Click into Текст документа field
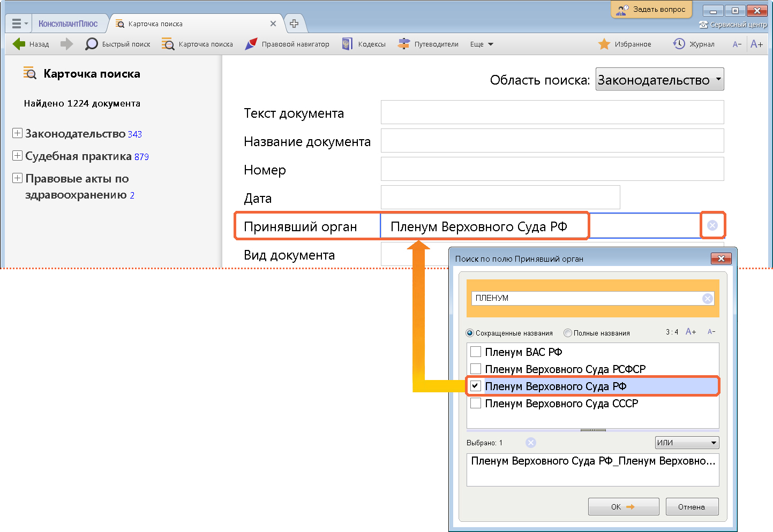The image size is (773, 532). [552, 112]
